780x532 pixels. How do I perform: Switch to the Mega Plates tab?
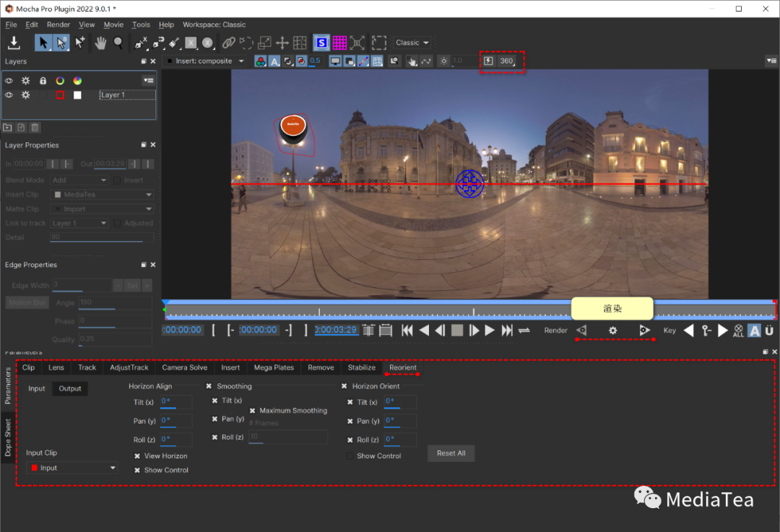(274, 368)
